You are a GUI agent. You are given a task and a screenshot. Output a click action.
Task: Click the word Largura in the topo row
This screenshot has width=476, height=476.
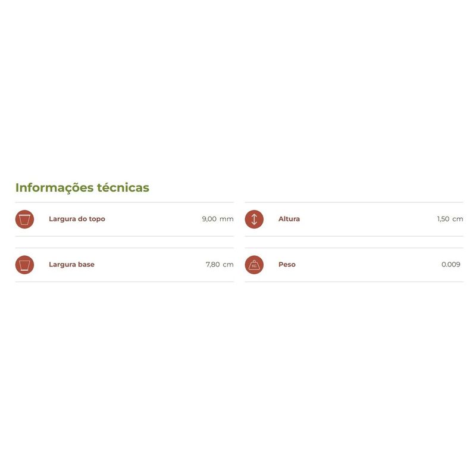(x=62, y=219)
